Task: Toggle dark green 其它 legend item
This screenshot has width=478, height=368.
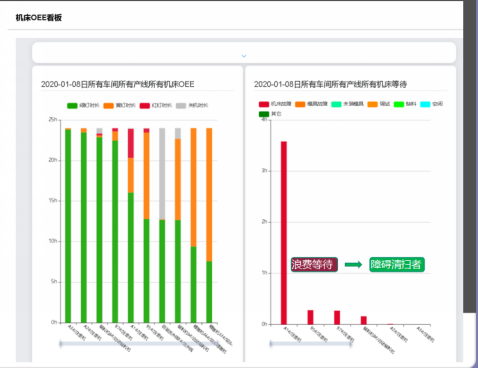Action: pos(270,114)
